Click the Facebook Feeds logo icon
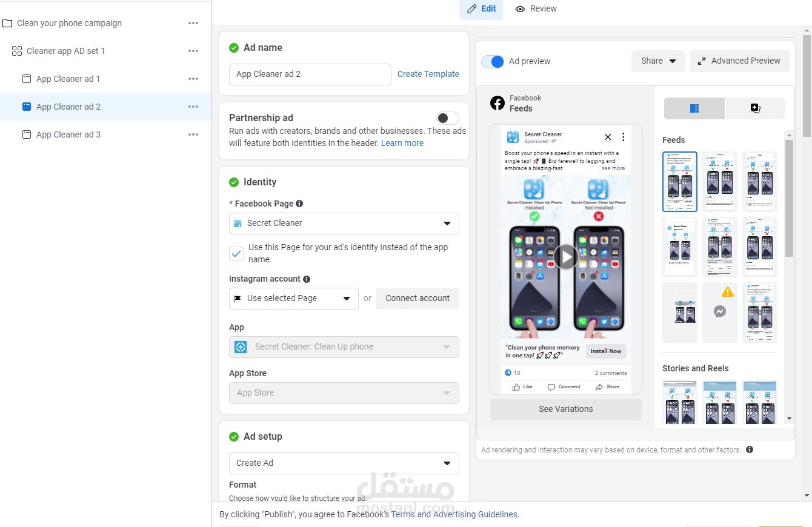Screen dimensions: 812x527 coord(498,103)
